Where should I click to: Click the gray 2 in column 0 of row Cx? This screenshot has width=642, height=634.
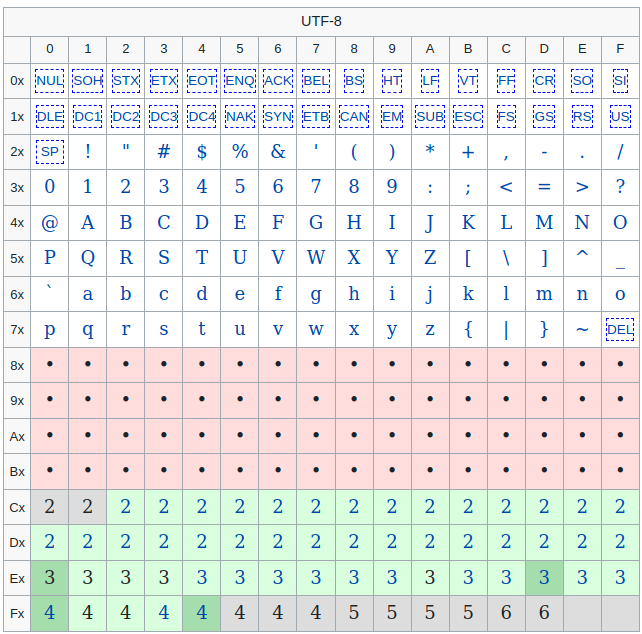point(50,507)
